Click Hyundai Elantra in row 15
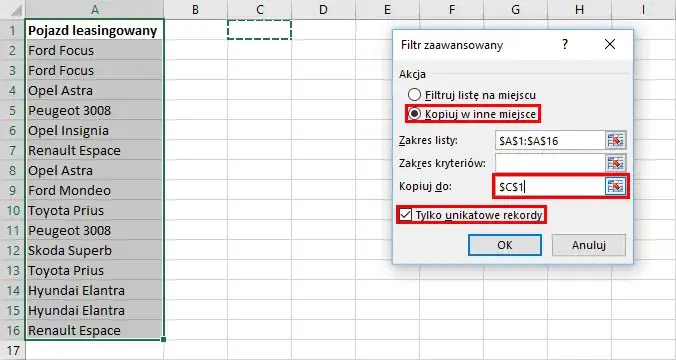676x360 pixels. (x=94, y=310)
